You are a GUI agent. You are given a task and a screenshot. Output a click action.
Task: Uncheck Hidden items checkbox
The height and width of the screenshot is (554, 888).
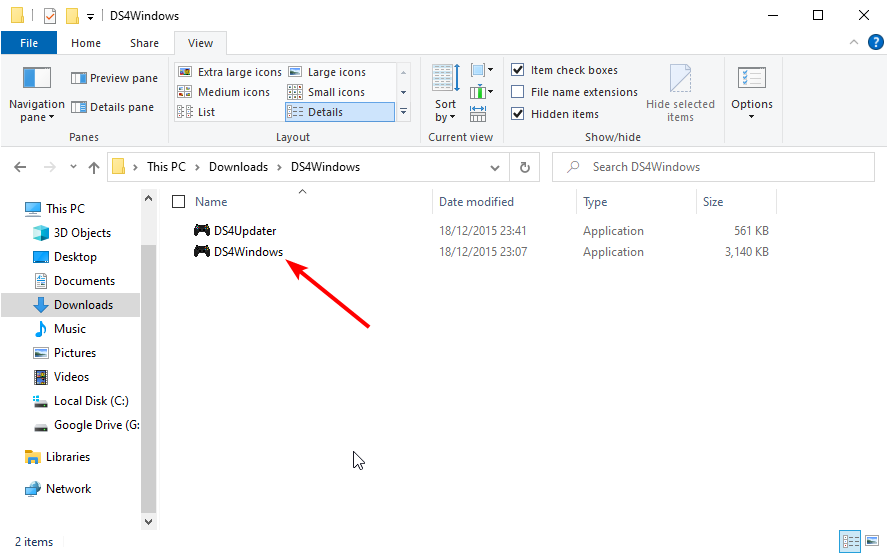(518, 114)
